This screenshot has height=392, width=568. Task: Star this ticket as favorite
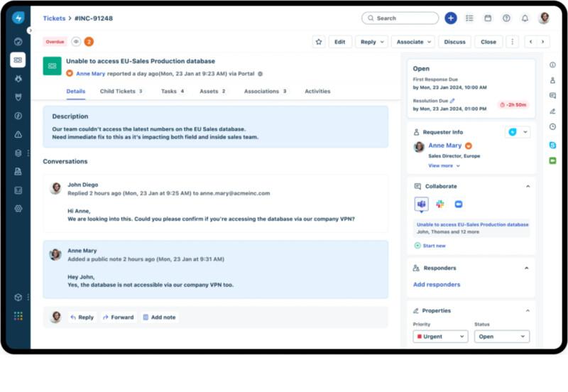coord(319,42)
